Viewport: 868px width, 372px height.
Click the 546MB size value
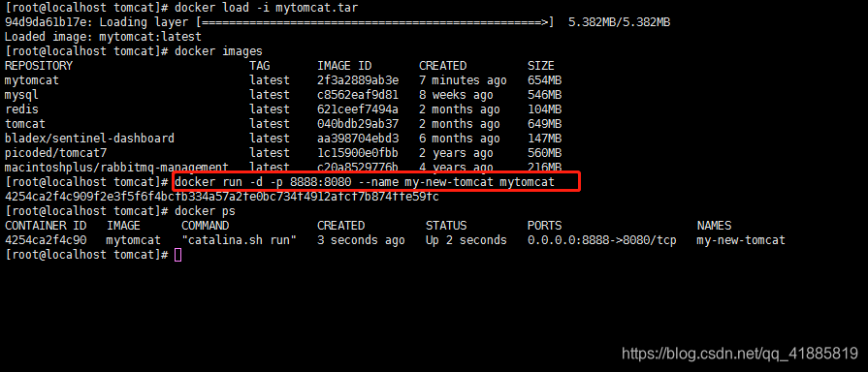click(544, 95)
